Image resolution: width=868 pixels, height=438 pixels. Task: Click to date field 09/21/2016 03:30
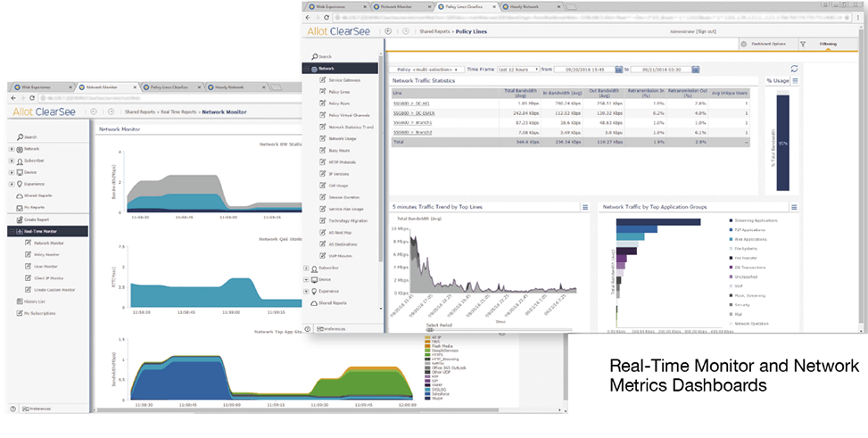[x=661, y=70]
